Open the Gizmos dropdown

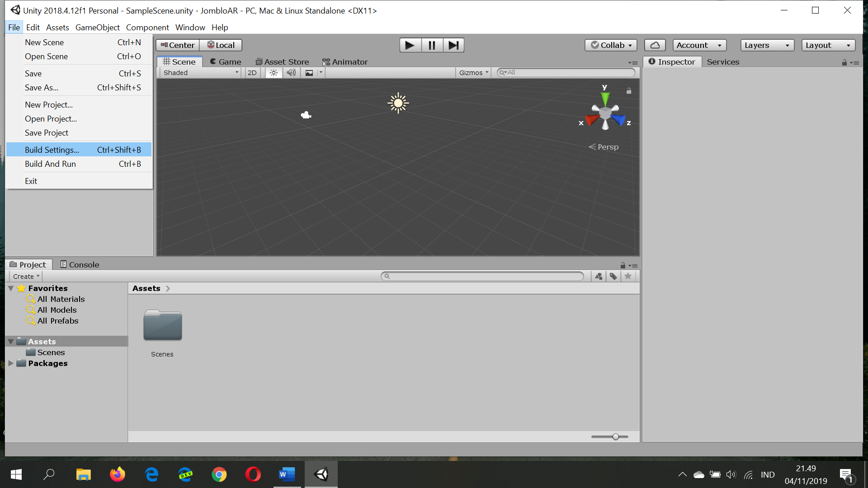tap(473, 73)
